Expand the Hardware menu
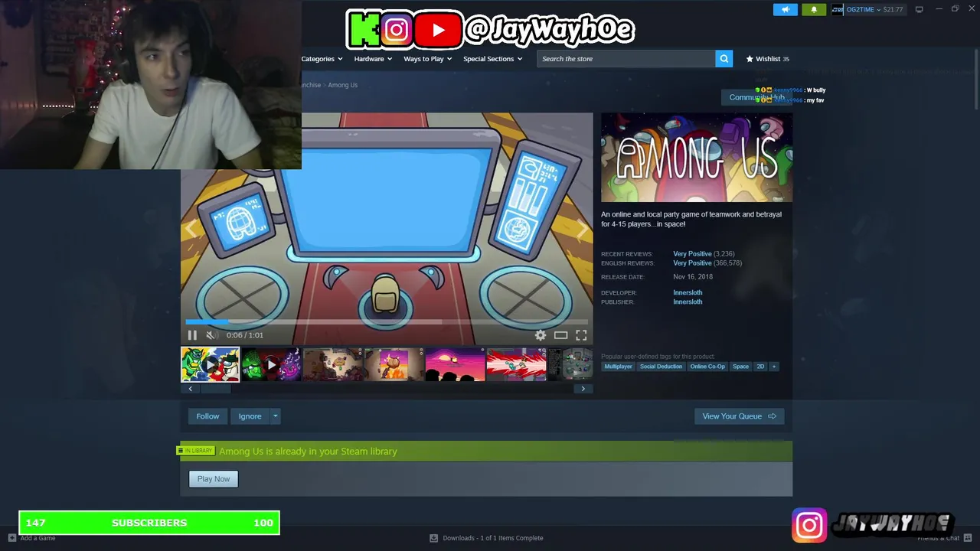 point(373,59)
